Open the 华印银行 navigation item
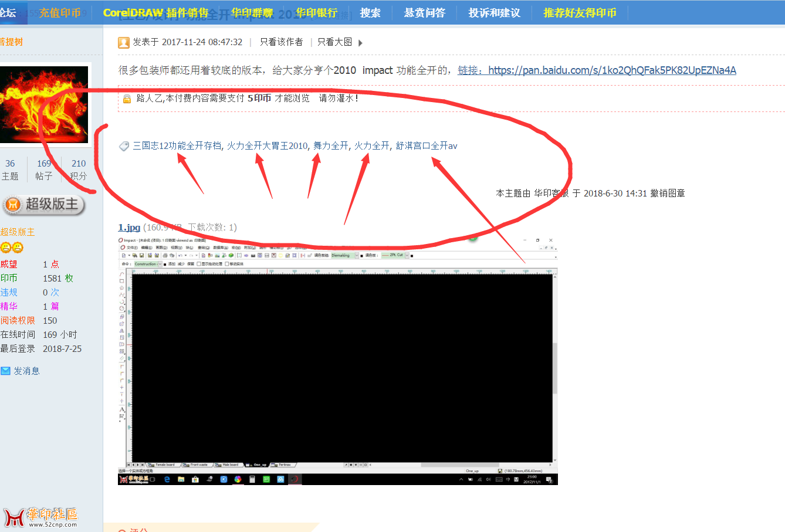This screenshot has height=532, width=785. [316, 13]
